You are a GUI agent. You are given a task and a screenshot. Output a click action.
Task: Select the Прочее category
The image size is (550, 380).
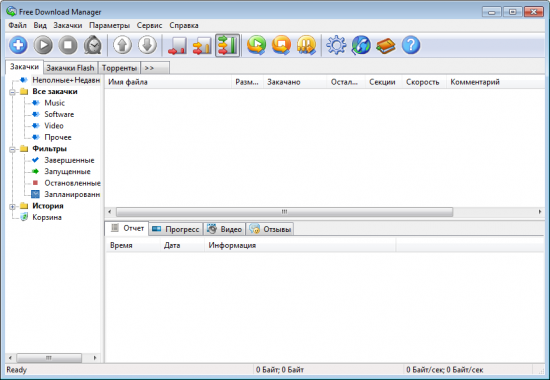pyautogui.click(x=58, y=137)
